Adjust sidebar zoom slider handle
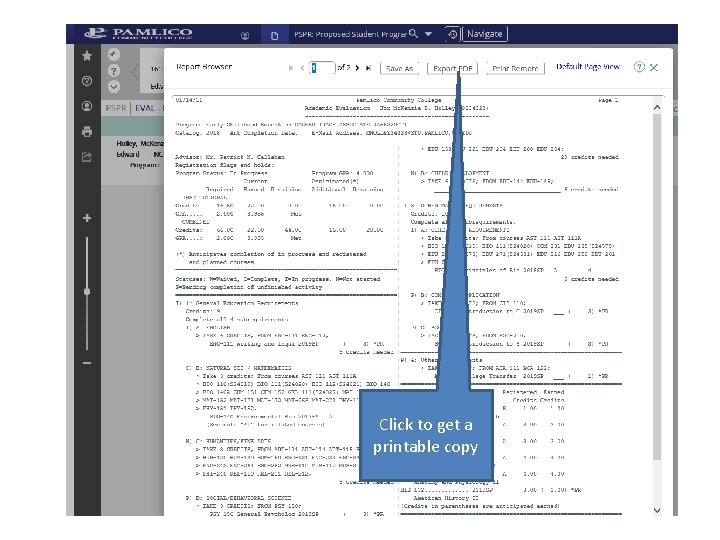Viewport: 720px width, 540px height. (87, 292)
